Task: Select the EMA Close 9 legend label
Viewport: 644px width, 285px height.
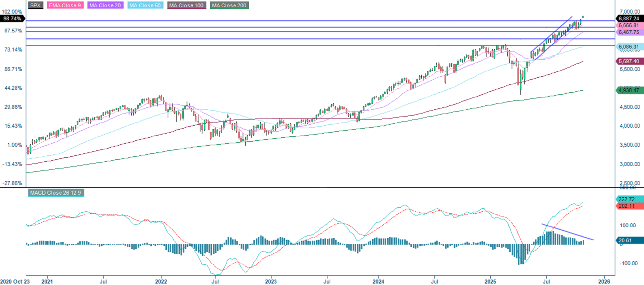Action: [x=65, y=5]
